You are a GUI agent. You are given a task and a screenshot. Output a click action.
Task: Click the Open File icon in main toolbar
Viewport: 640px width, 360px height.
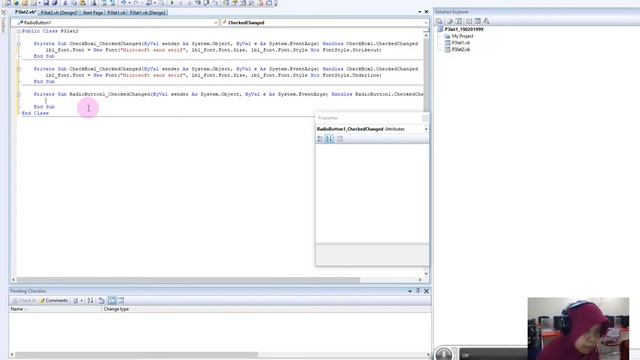pos(24,3)
